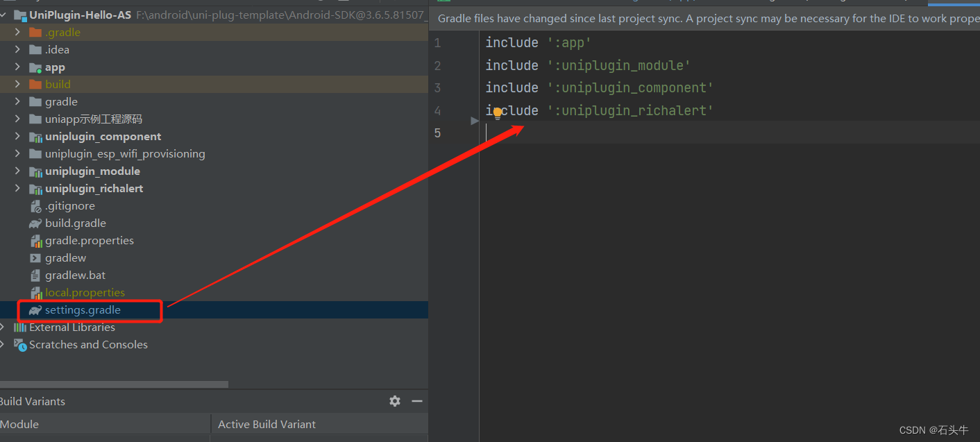Click the settings.gradle elephant icon
The width and height of the screenshot is (980, 442).
pyautogui.click(x=35, y=310)
